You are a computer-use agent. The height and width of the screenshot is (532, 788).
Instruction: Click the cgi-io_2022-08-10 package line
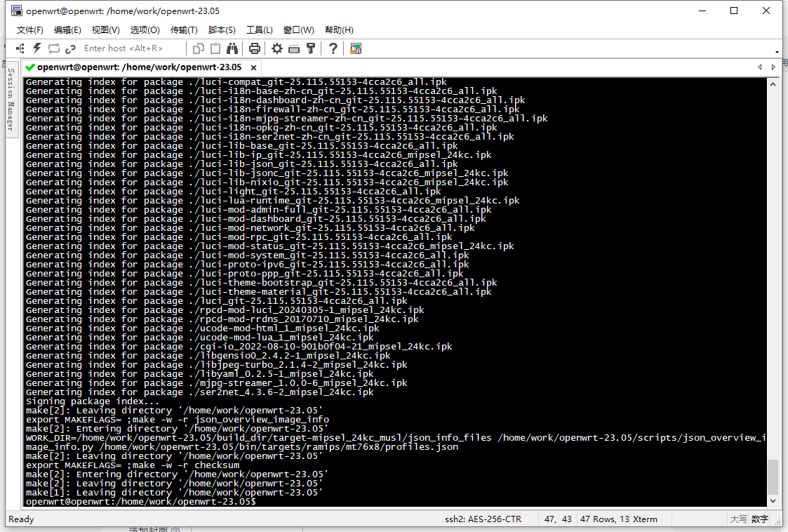click(239, 347)
